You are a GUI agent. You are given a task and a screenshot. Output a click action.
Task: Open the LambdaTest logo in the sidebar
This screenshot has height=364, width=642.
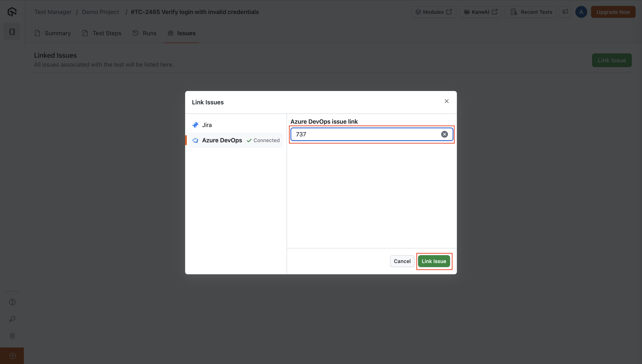point(12,12)
